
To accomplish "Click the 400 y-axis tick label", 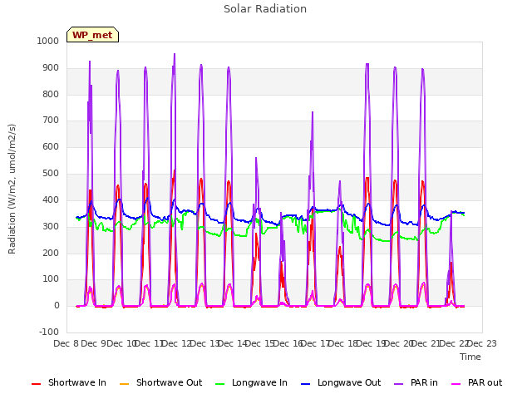I will click(51, 199).
